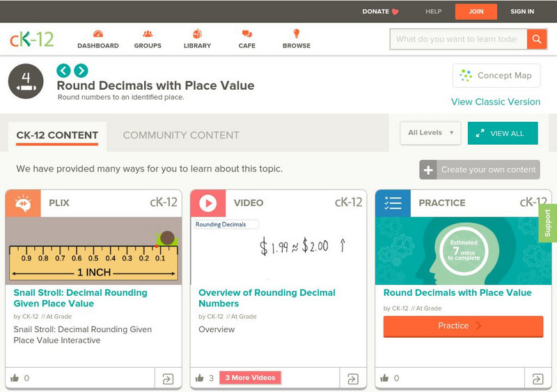This screenshot has height=392, width=557.
Task: Open Overview of Rounding Decimal Numbers link
Action: click(267, 298)
